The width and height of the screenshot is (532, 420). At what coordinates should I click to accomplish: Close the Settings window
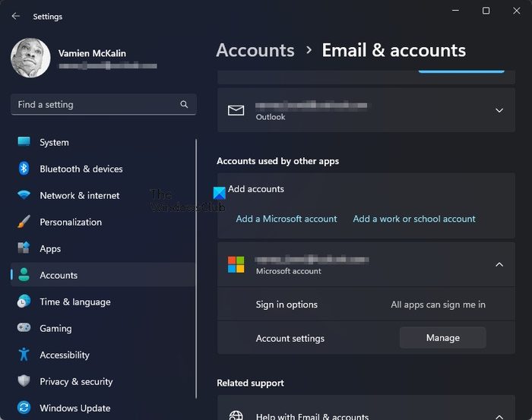coord(516,11)
